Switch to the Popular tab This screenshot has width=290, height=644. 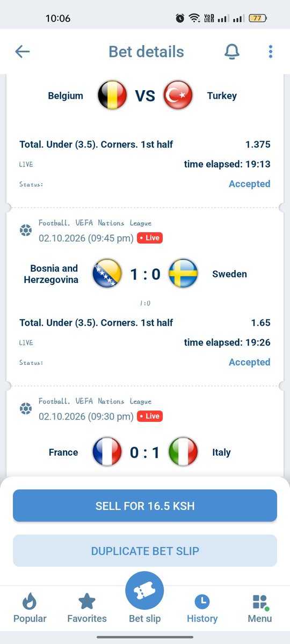[30, 609]
